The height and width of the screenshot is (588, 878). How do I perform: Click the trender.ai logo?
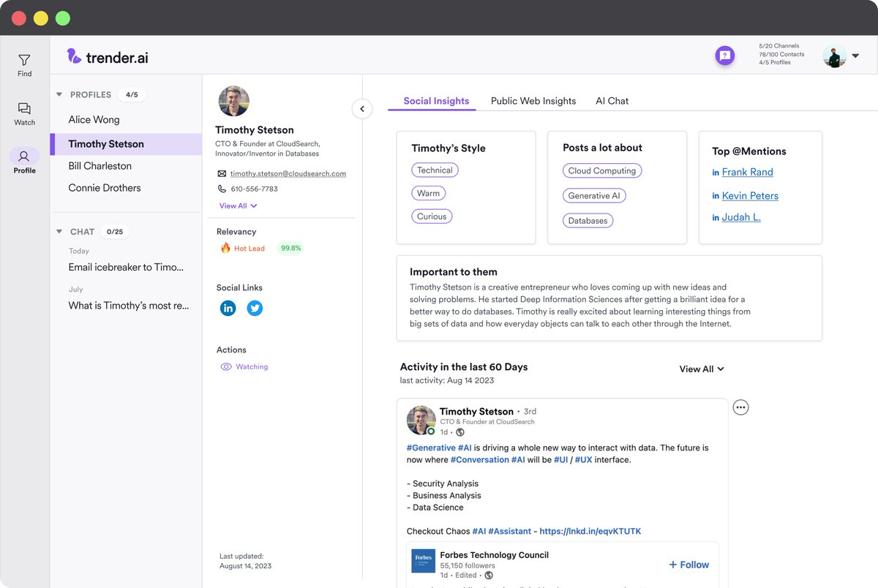coord(108,56)
